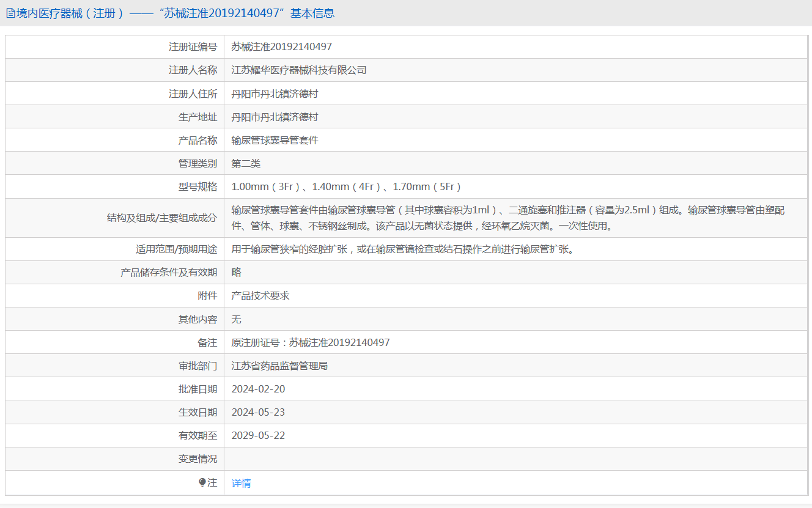This screenshot has width=812, height=508.
Task: Click the document icon in the page header
Action: coord(10,13)
